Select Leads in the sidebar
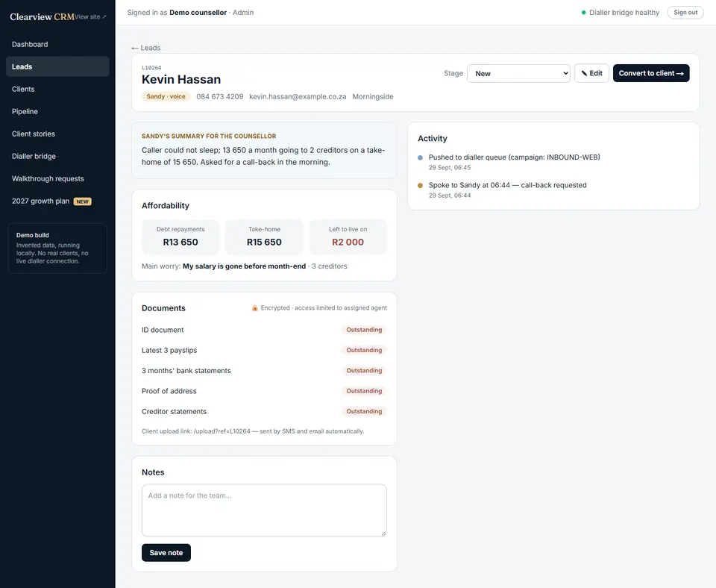Viewport: 716px width, 588px height. click(57, 66)
